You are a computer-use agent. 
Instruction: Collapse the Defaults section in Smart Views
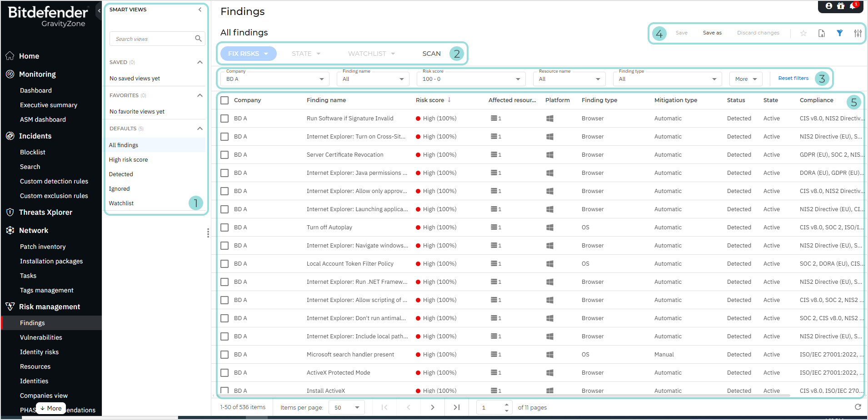click(200, 128)
